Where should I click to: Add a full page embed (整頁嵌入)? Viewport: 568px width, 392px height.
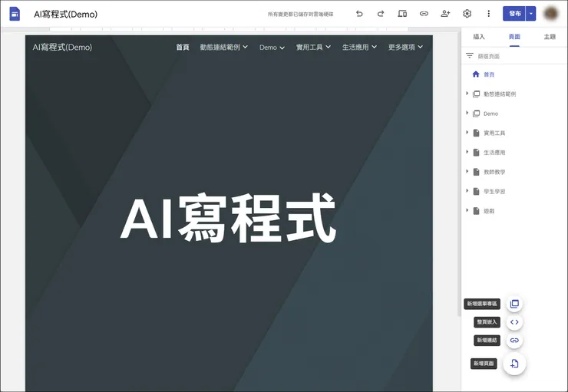pos(514,322)
